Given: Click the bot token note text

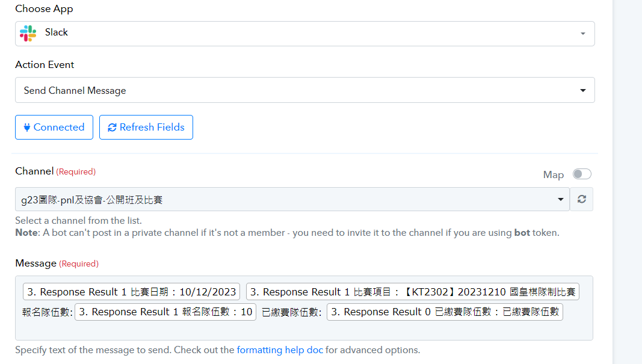Looking at the screenshot, I should pyautogui.click(x=287, y=233).
